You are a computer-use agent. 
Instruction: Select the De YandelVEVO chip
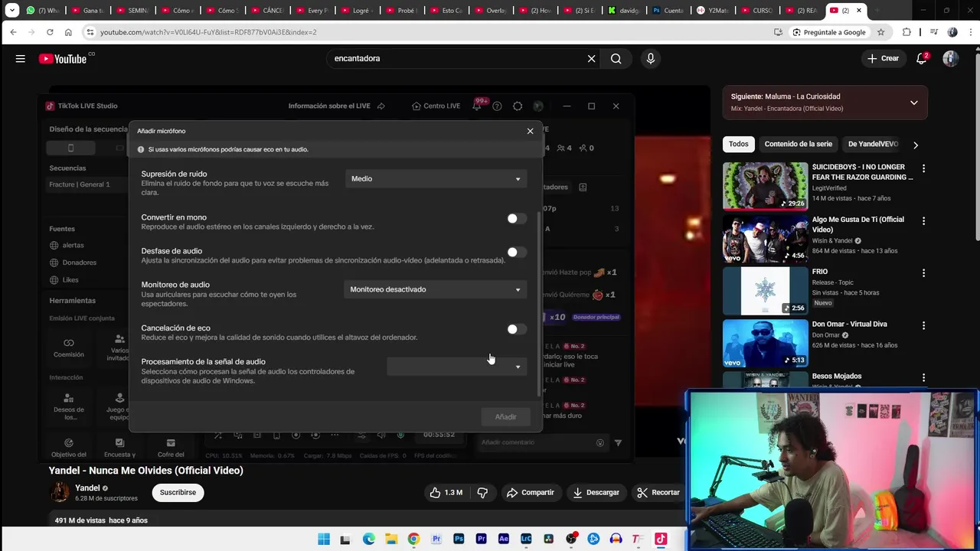pyautogui.click(x=873, y=144)
